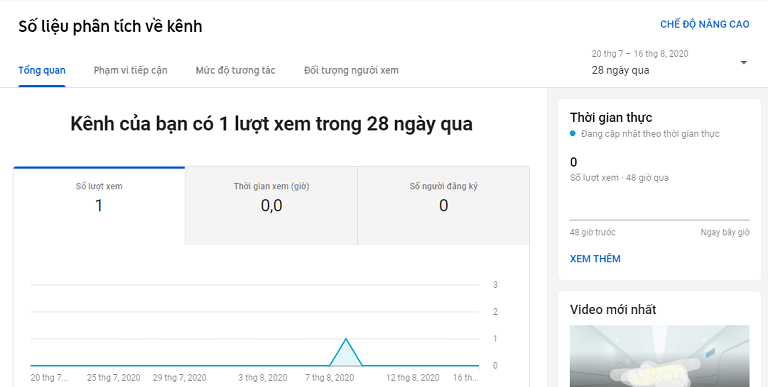Open the Video mới nhất thumbnail

659,356
